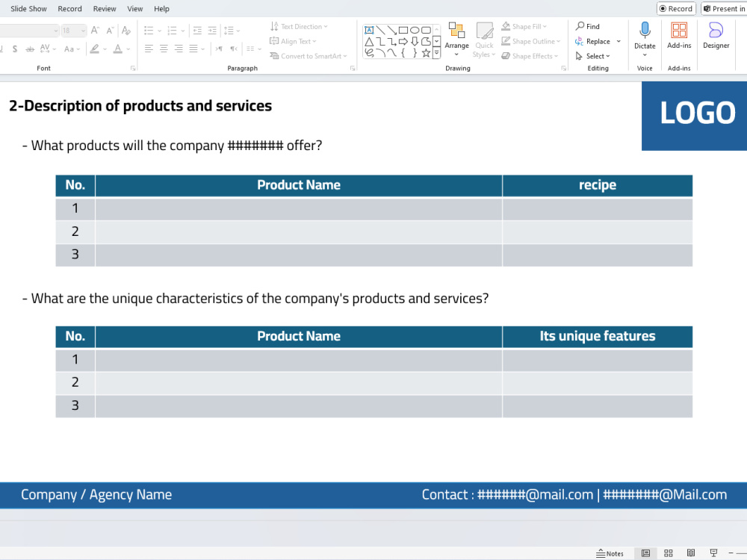The height and width of the screenshot is (560, 747).
Task: Open the Designer pane
Action: pyautogui.click(x=716, y=36)
